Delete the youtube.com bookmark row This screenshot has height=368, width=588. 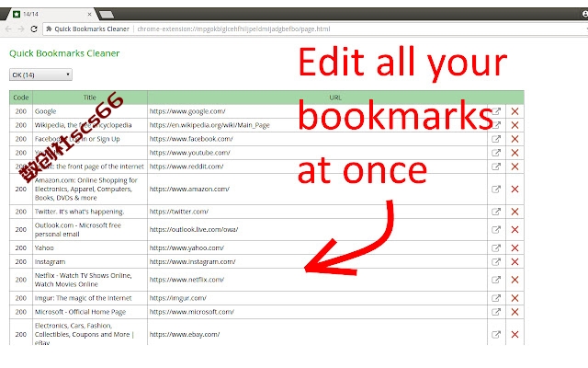click(514, 153)
